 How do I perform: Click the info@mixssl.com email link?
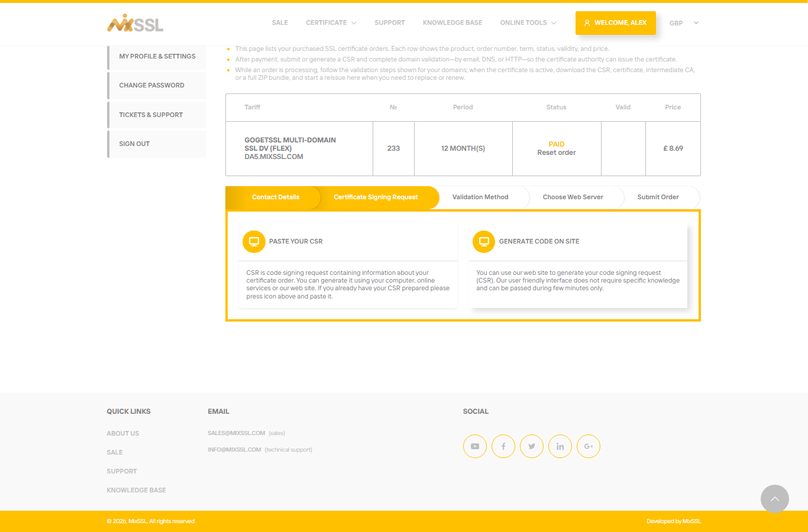(234, 450)
